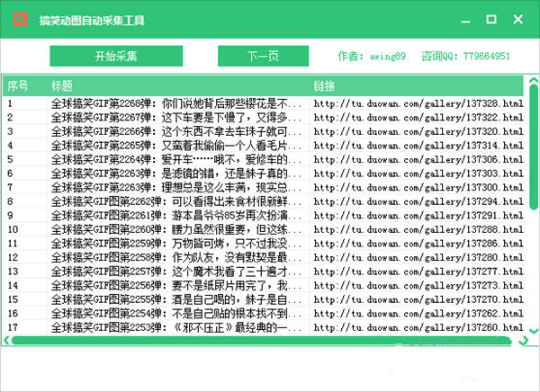Click the link ending in 137291.html

[x=418, y=216]
